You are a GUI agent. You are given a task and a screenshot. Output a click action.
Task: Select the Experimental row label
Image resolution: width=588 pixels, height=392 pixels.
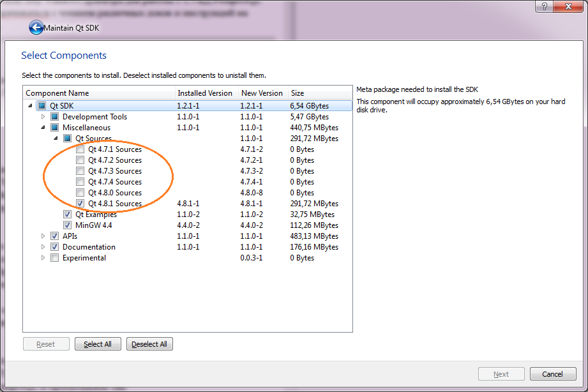(84, 258)
